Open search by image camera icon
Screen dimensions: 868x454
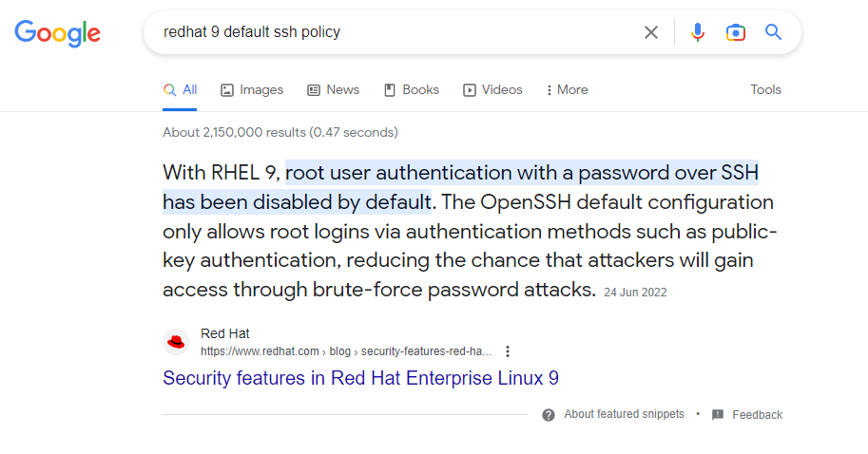(x=736, y=32)
